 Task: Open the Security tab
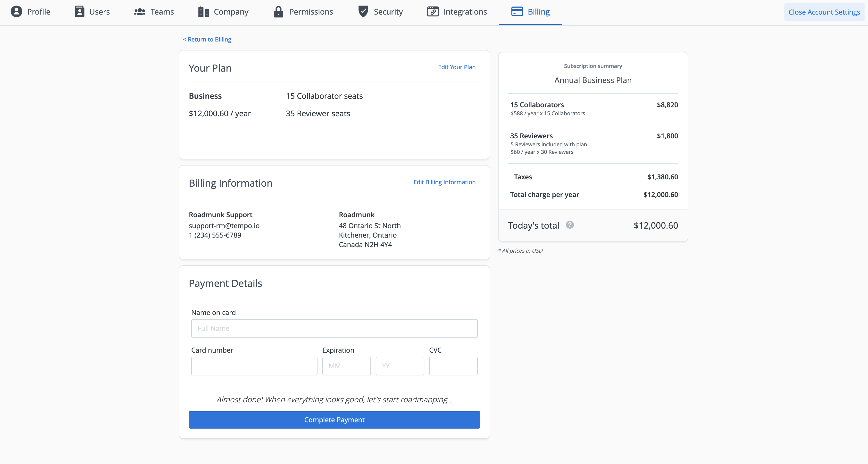[388, 12]
